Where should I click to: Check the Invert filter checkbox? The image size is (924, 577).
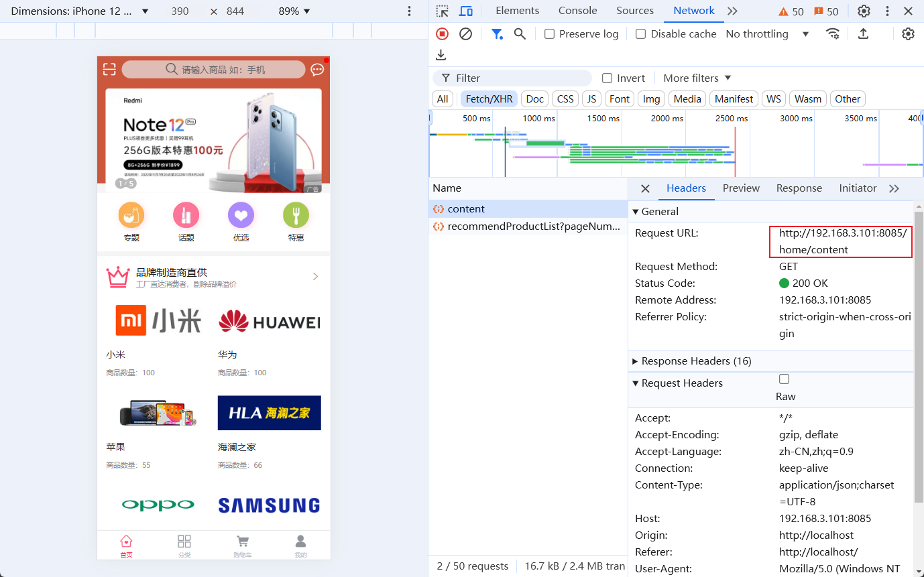(x=607, y=78)
